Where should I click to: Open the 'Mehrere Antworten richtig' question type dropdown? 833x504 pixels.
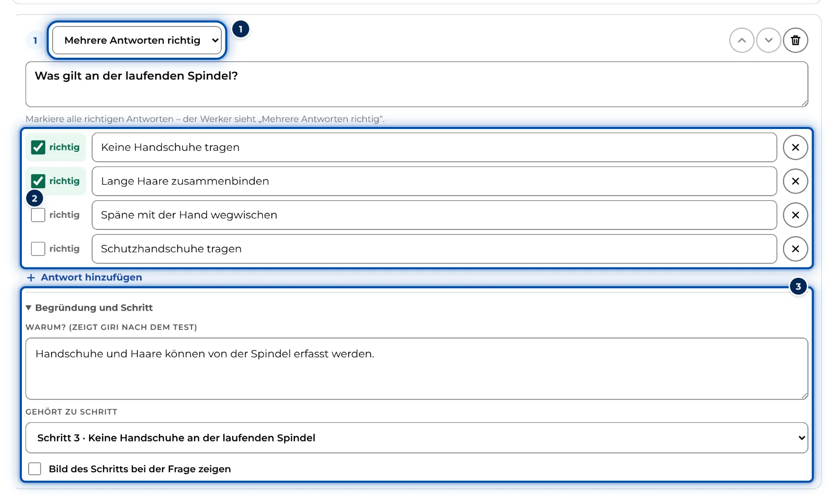[x=137, y=40]
